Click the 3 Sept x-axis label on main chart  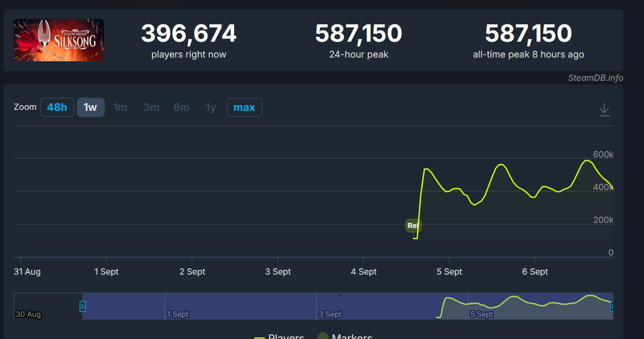coord(278,271)
